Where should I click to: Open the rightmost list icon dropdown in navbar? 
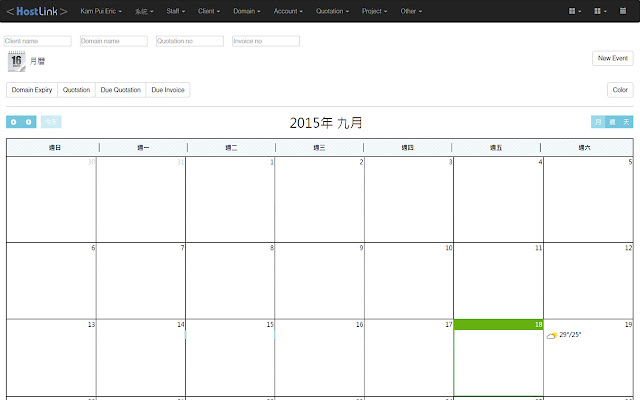(601, 11)
